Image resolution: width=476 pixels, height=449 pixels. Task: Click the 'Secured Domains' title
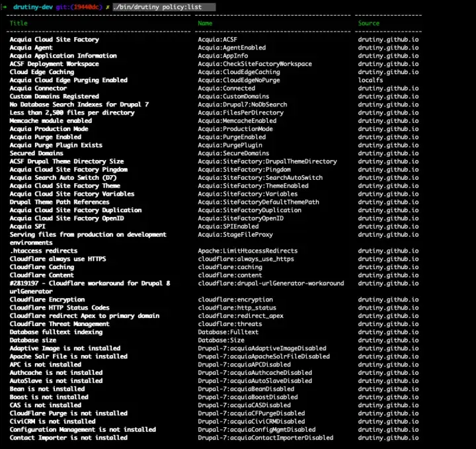coord(36,153)
